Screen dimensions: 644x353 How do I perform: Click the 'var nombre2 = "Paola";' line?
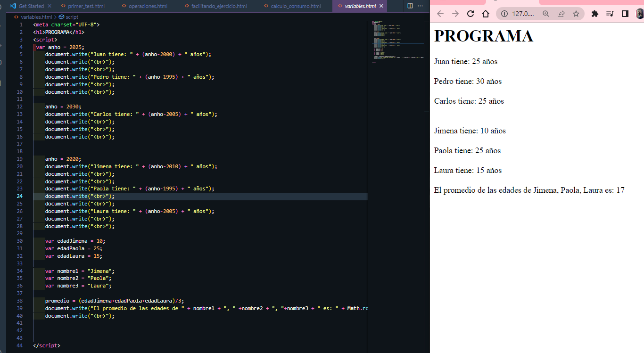click(x=78, y=279)
